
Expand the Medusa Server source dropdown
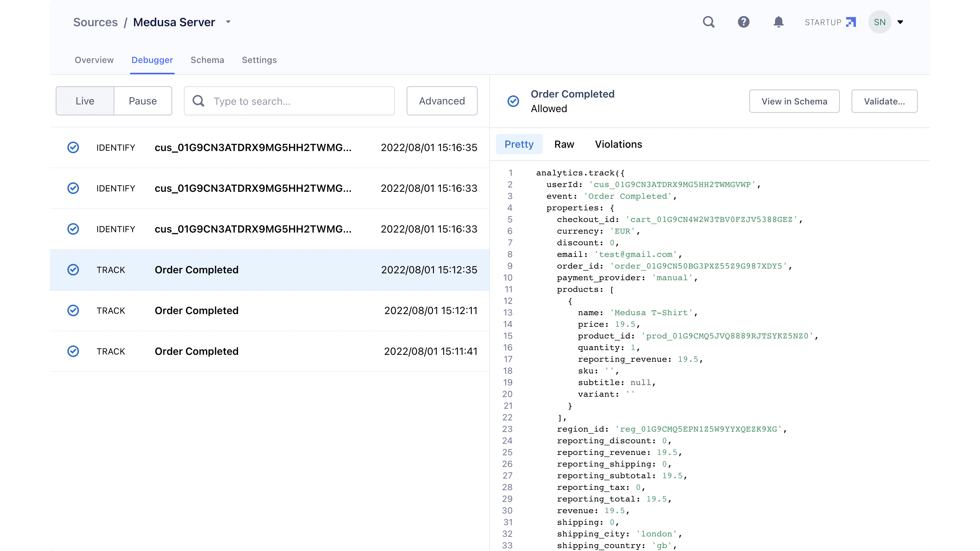coord(228,22)
